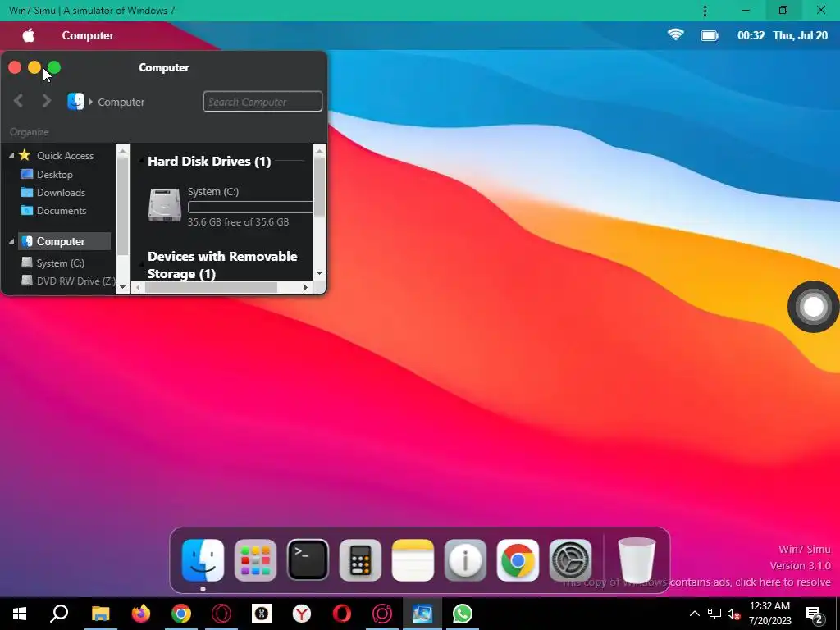Click the muted volume icon in the tray
Image resolution: width=840 pixels, height=630 pixels.
(x=733, y=614)
